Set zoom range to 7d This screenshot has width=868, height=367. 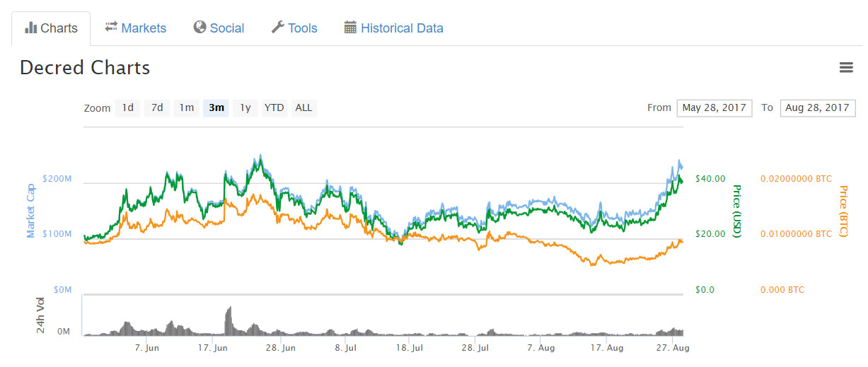pos(157,108)
